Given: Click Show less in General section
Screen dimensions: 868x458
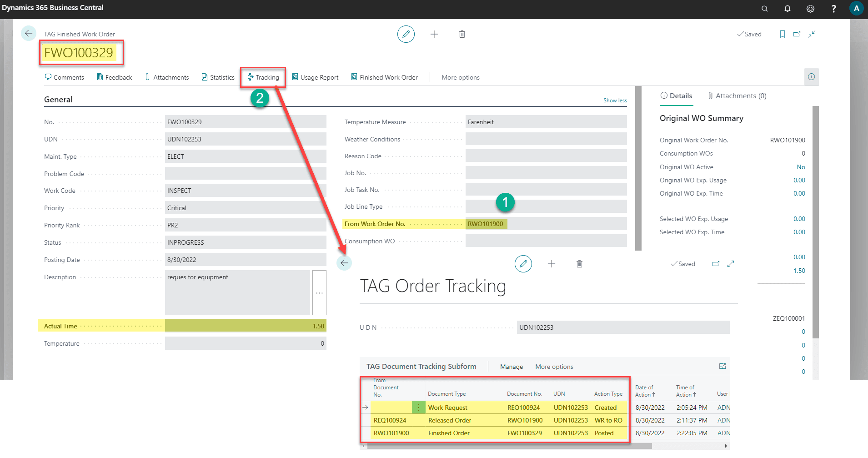Looking at the screenshot, I should [615, 101].
